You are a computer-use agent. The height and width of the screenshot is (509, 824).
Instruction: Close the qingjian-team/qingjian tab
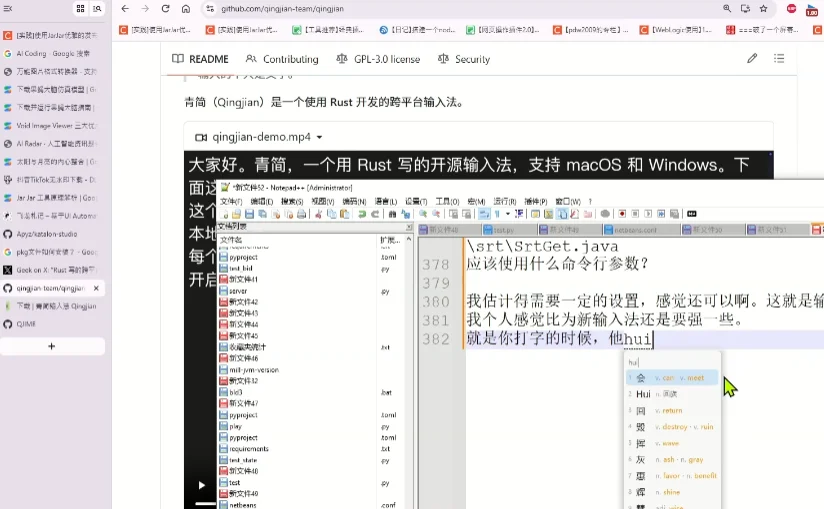click(x=96, y=288)
